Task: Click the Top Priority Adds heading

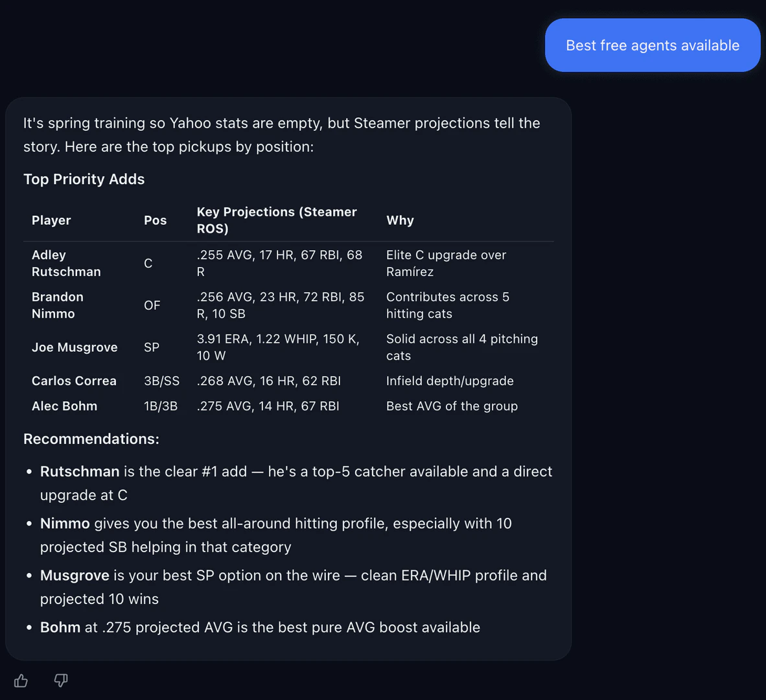Action: click(84, 180)
